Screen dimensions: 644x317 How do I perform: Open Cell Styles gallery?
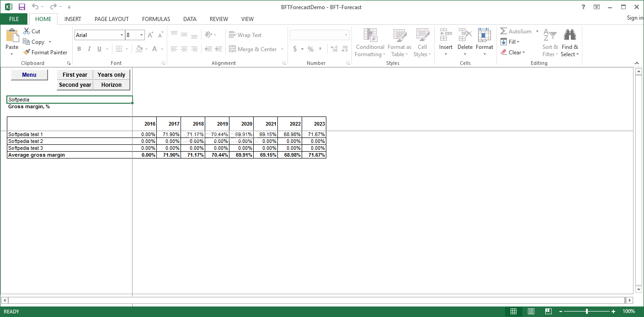[x=422, y=42]
